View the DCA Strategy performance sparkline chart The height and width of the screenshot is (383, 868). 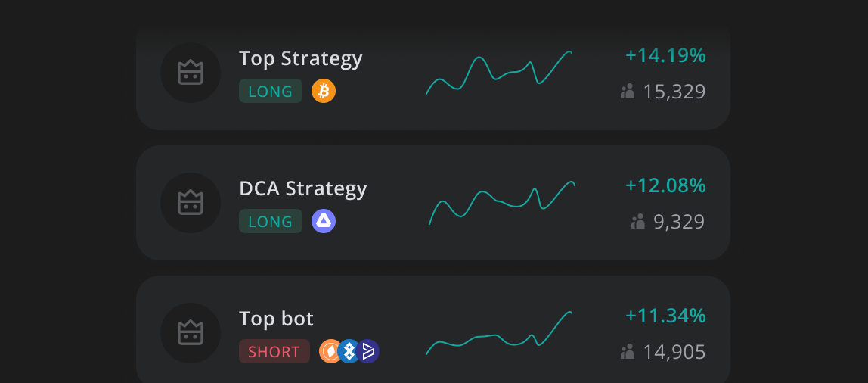tap(502, 203)
